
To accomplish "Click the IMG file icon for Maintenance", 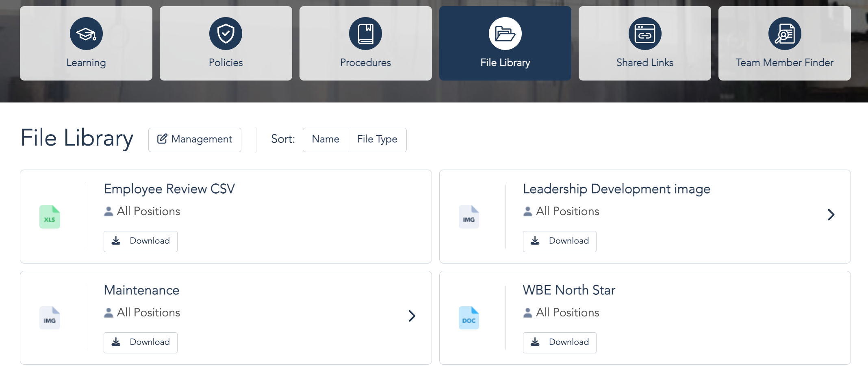I will click(50, 318).
